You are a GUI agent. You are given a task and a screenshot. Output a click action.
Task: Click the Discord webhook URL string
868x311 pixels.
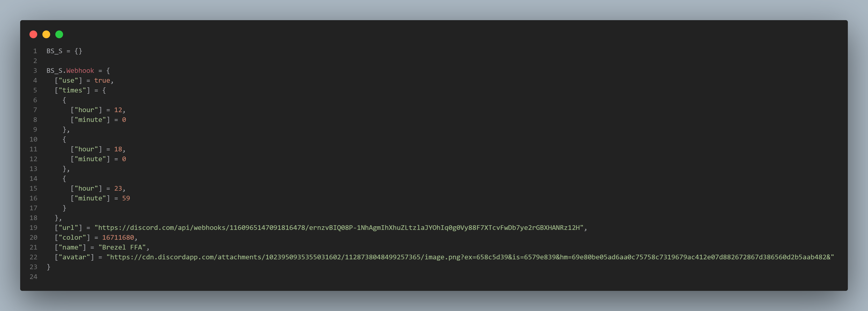339,228
